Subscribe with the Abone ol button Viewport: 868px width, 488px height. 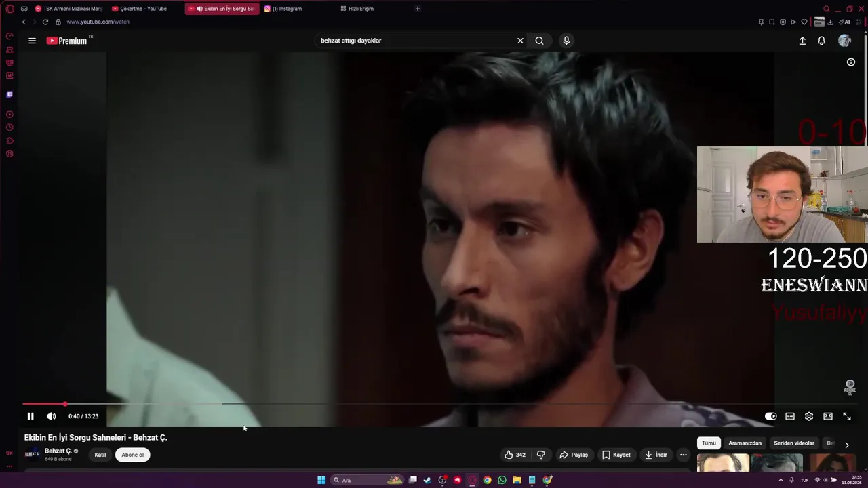coord(133,455)
